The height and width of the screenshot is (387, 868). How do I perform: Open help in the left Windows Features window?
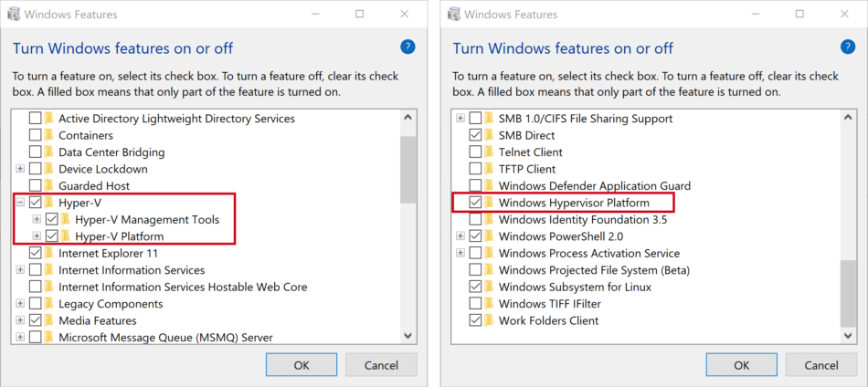pos(408,47)
